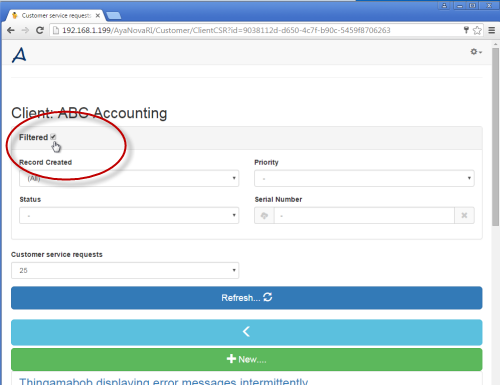Click the green New button
Viewport: 500px width, 385px height.
point(247,359)
